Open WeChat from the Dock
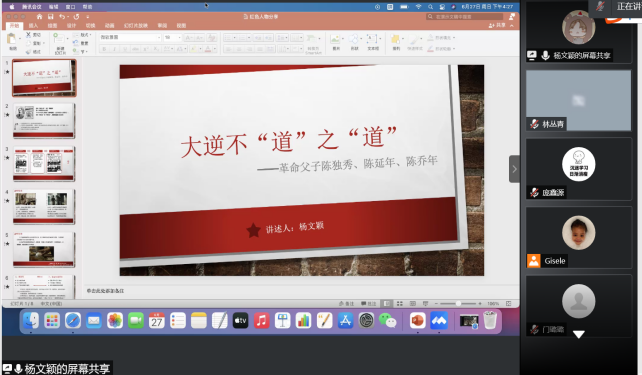Screen dimensions: 642x375 click(387, 321)
